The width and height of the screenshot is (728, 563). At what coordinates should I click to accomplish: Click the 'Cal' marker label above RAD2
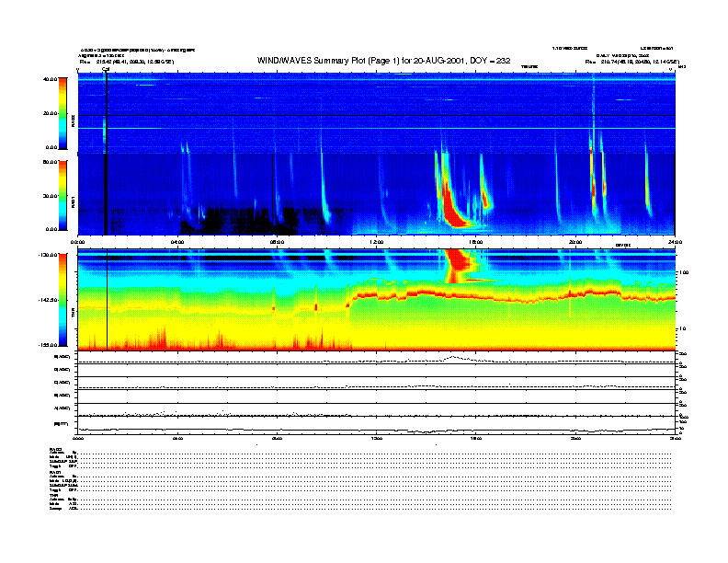[x=106, y=69]
